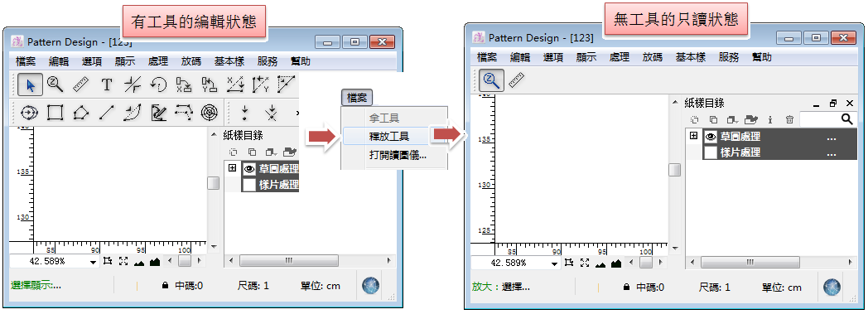Open the 基本樣 menu in the right window
The width and height of the screenshot is (868, 319).
[x=690, y=57]
